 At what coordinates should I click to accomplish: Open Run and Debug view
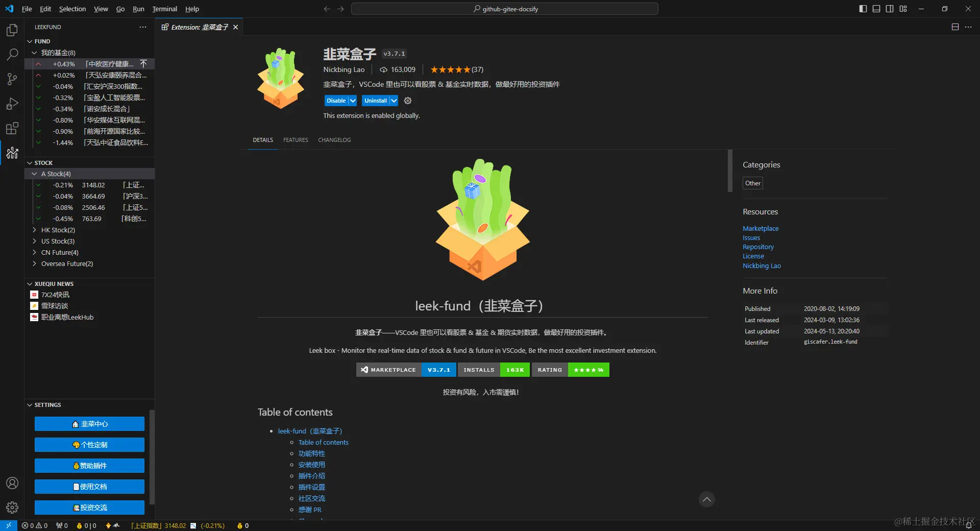tap(12, 104)
